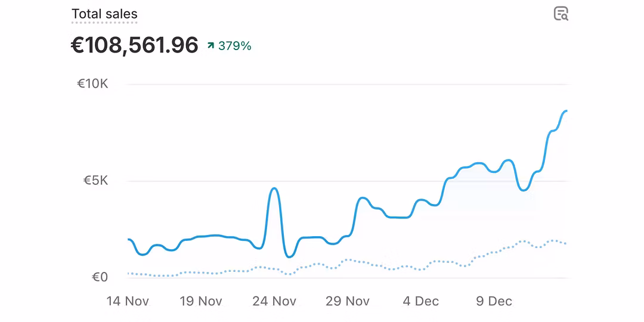
Task: Click the solid line's left starting point
Action: tap(129, 239)
